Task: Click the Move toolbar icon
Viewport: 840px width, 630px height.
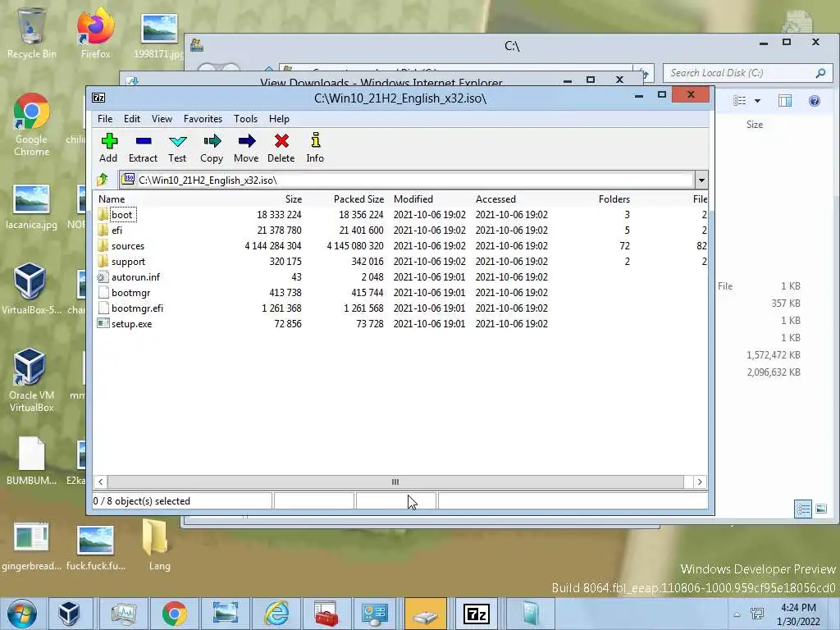Action: 246,148
